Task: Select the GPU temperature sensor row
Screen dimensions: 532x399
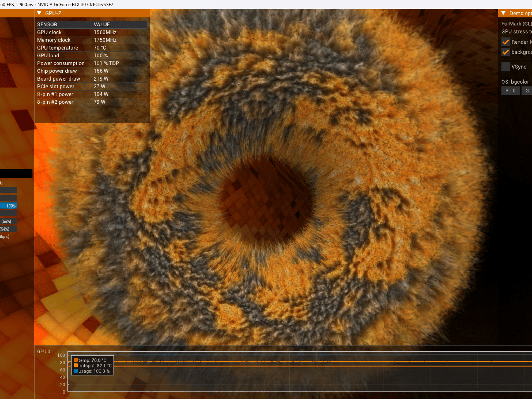Action: tap(92, 48)
